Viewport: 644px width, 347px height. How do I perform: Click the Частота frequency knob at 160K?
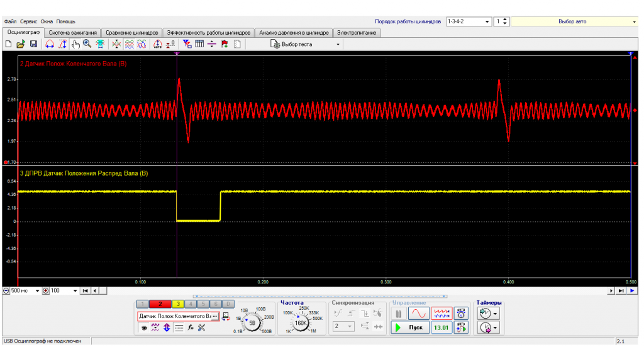[300, 323]
